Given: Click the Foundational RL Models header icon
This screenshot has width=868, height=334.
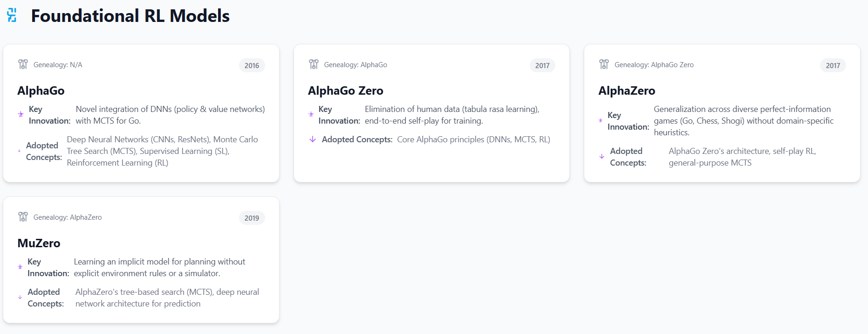Looking at the screenshot, I should [x=12, y=15].
